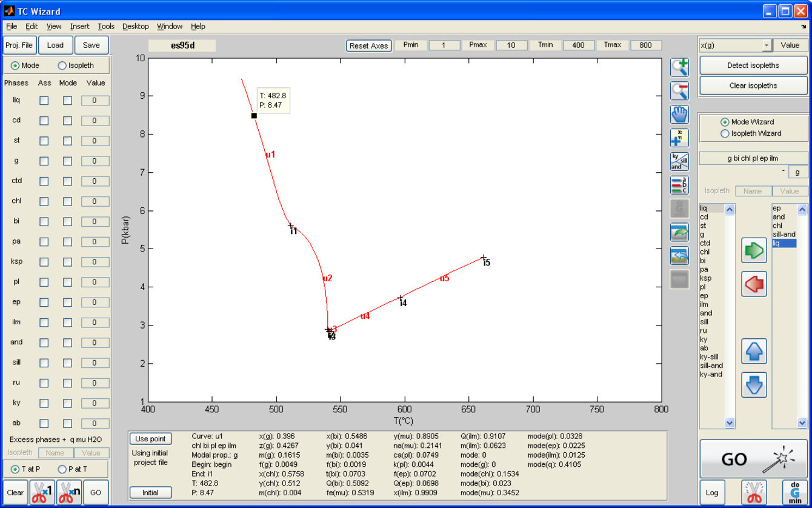Click the Pmax value input field
This screenshot has height=508, width=812.
pyautogui.click(x=511, y=45)
